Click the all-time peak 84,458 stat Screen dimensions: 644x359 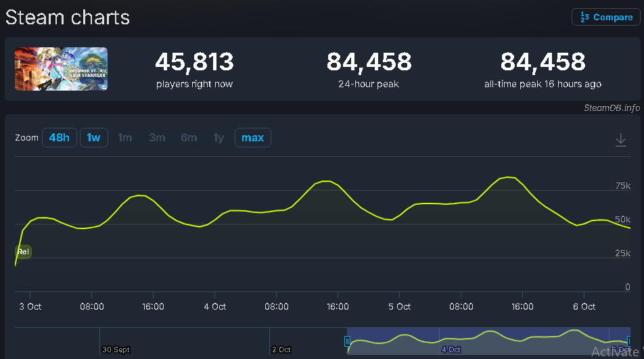coord(543,62)
